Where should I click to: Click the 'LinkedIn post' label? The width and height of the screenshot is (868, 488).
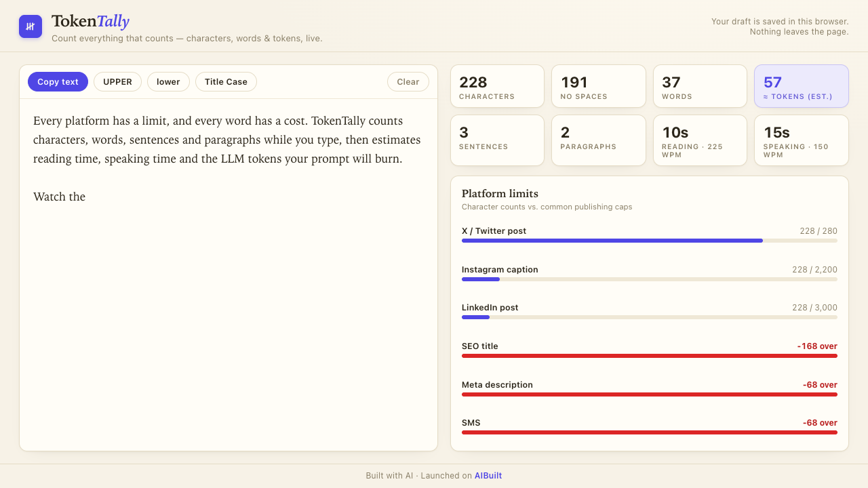tap(490, 308)
